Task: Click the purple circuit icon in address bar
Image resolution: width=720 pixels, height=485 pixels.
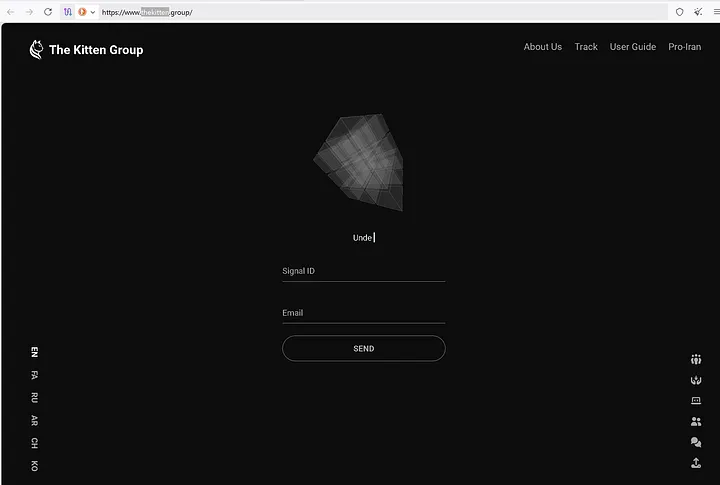Action: [x=68, y=12]
